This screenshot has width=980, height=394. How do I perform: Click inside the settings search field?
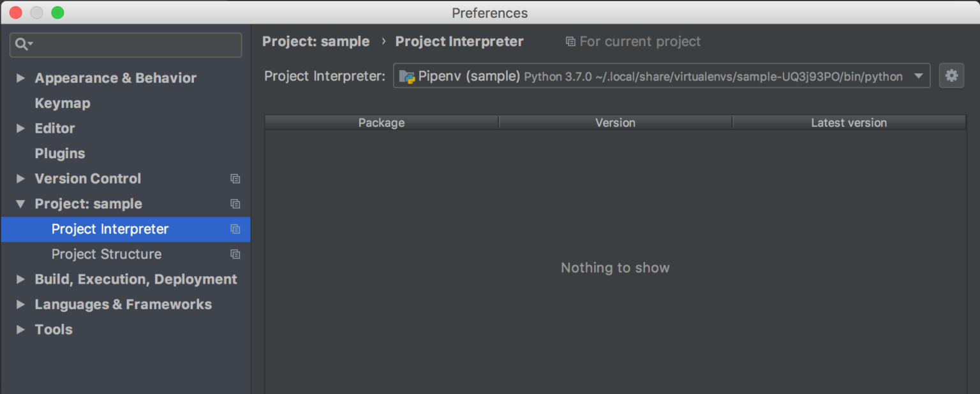(128, 45)
